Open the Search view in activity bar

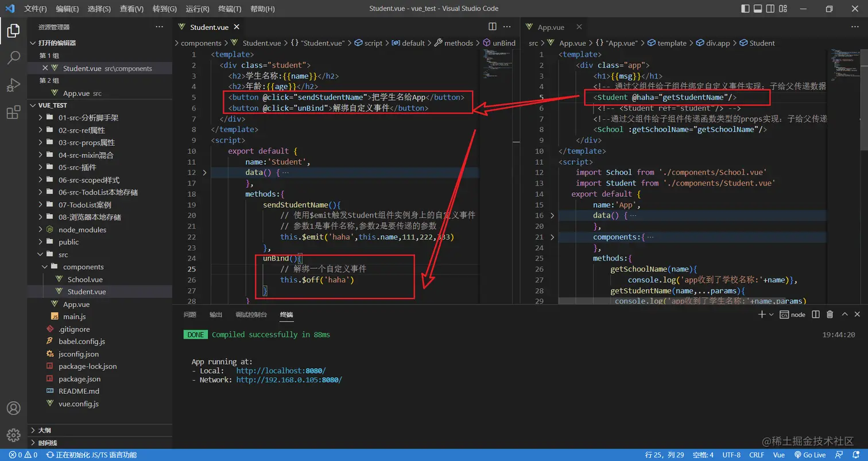[13, 57]
